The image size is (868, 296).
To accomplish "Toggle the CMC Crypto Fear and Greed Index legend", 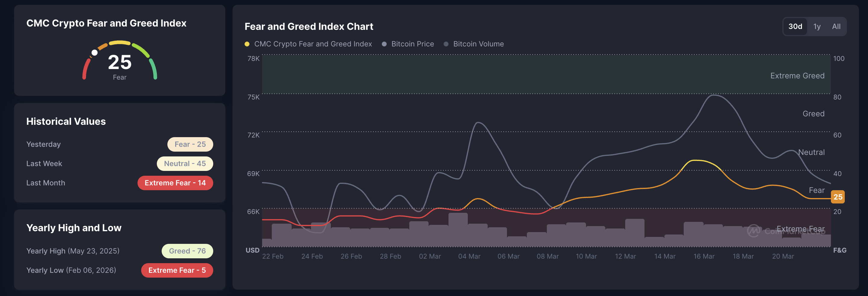I will click(313, 44).
